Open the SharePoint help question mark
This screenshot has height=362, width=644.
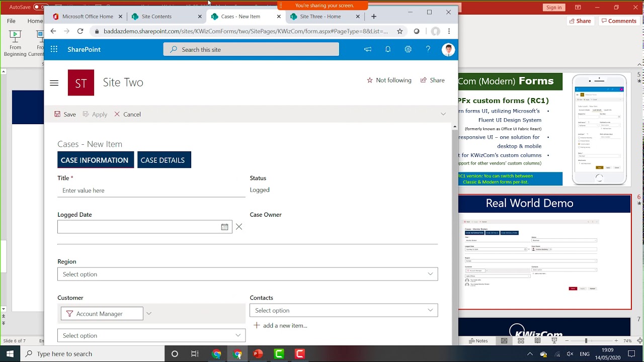[x=428, y=49]
